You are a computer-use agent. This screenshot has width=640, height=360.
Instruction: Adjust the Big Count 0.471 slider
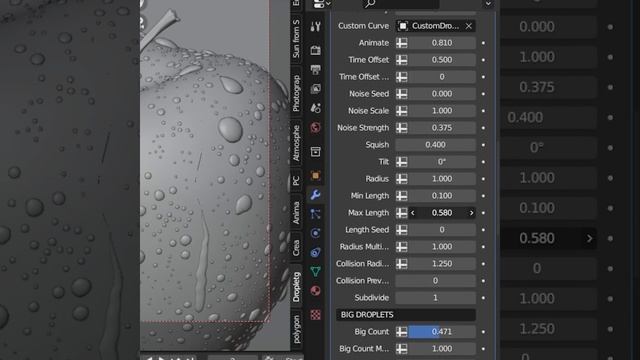point(442,332)
